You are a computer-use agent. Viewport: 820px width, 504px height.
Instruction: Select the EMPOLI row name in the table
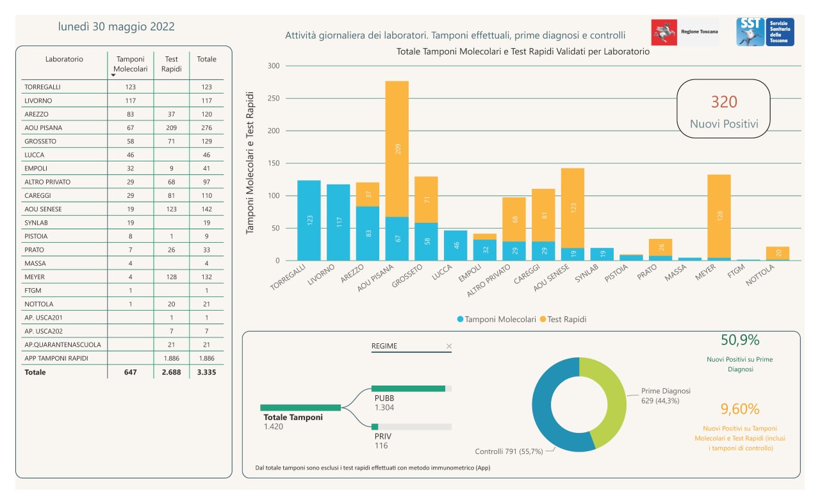point(36,168)
